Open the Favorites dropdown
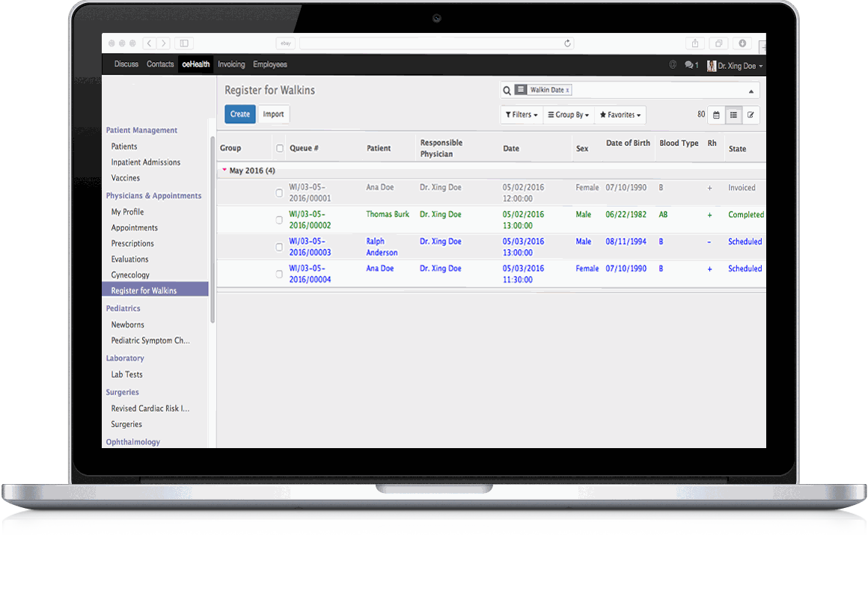The height and width of the screenshot is (594, 868). [x=620, y=114]
